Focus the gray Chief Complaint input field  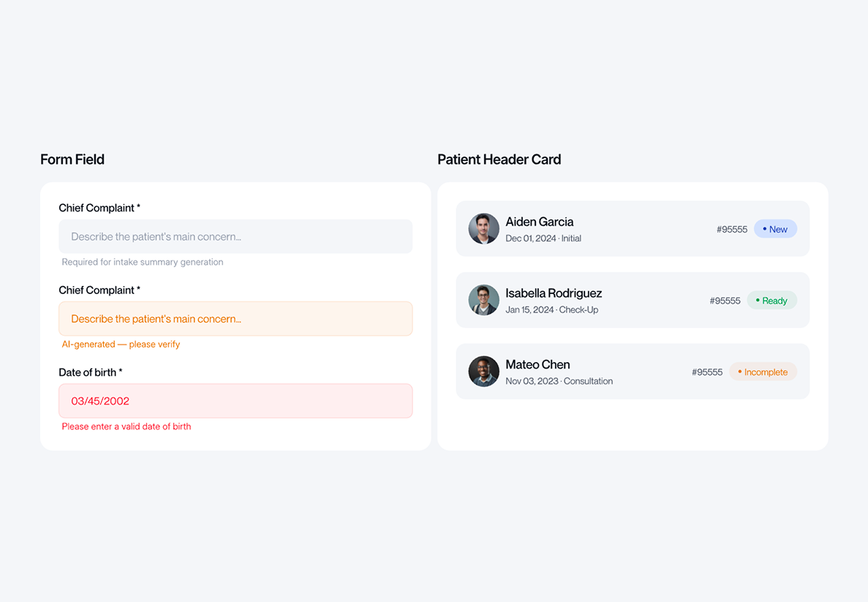click(x=235, y=236)
